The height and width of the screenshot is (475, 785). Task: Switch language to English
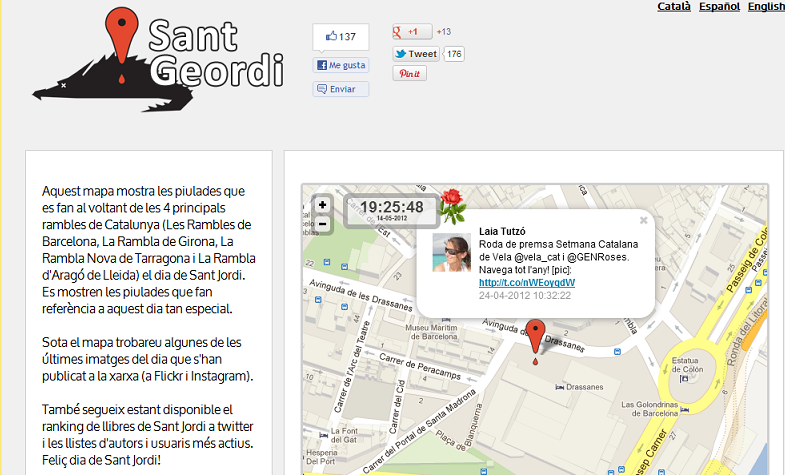pyautogui.click(x=766, y=7)
